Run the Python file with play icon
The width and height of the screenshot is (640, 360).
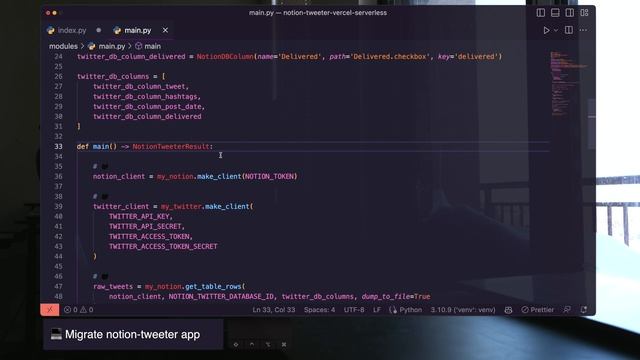(546, 30)
